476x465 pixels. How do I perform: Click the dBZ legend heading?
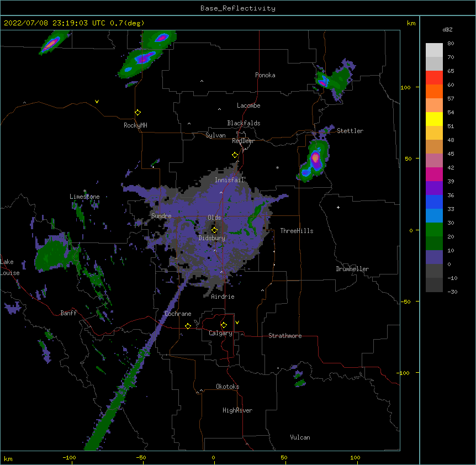[x=447, y=29]
